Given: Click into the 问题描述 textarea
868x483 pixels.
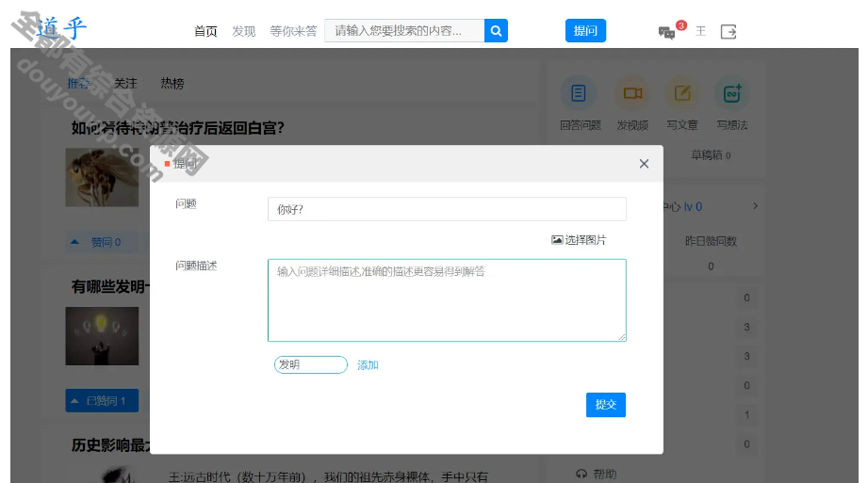Looking at the screenshot, I should click(447, 299).
